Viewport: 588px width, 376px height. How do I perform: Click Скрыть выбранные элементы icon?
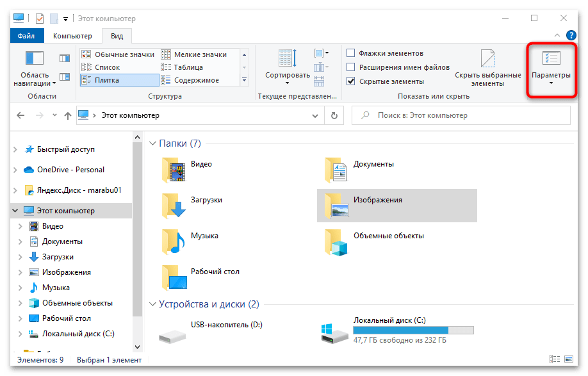click(x=487, y=59)
